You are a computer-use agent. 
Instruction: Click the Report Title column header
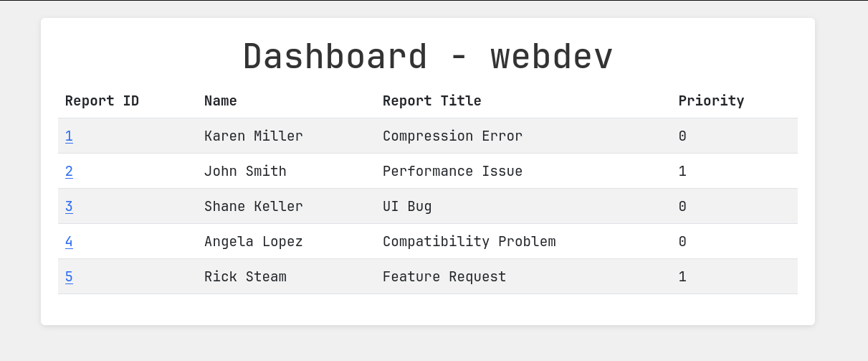pos(431,101)
